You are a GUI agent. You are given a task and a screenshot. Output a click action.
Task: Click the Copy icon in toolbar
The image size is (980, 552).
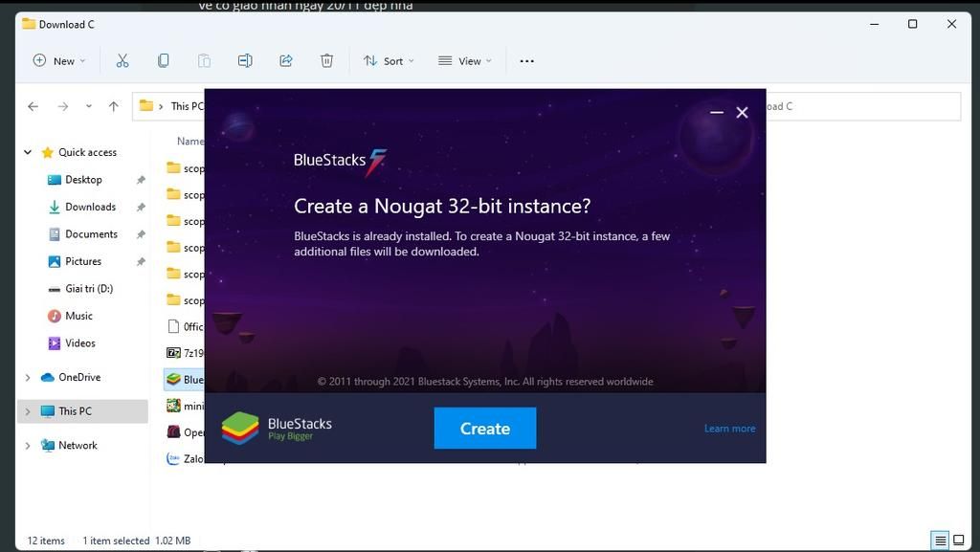(163, 60)
